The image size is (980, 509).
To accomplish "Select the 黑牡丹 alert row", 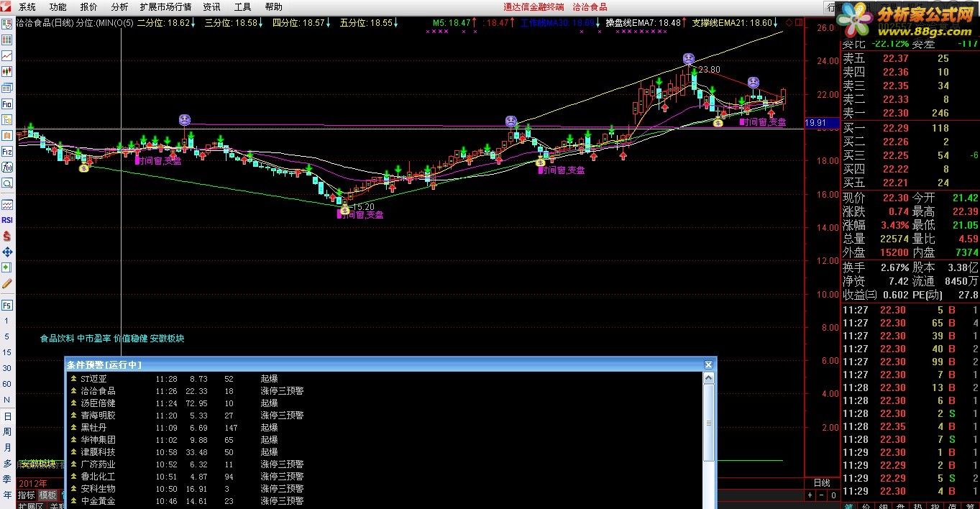I will click(385, 428).
